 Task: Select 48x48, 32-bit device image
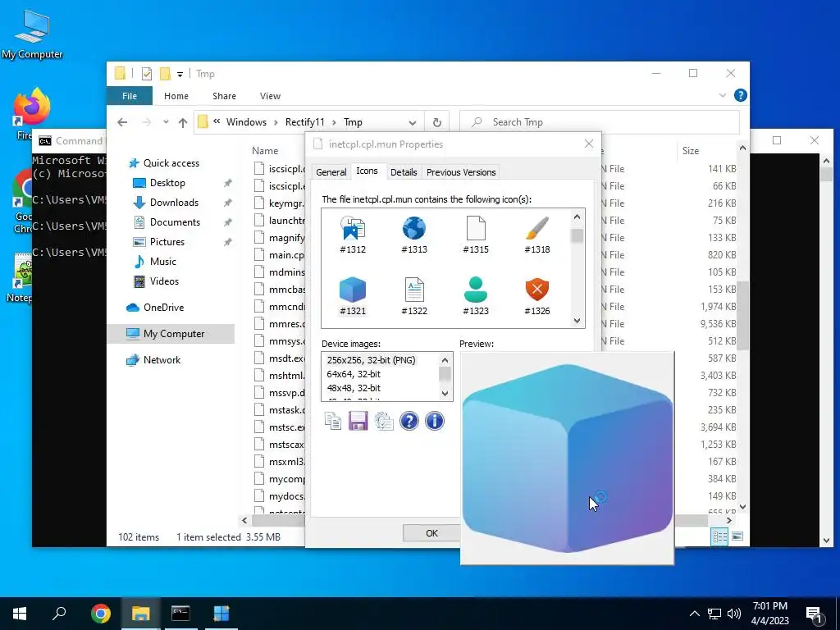(x=354, y=388)
